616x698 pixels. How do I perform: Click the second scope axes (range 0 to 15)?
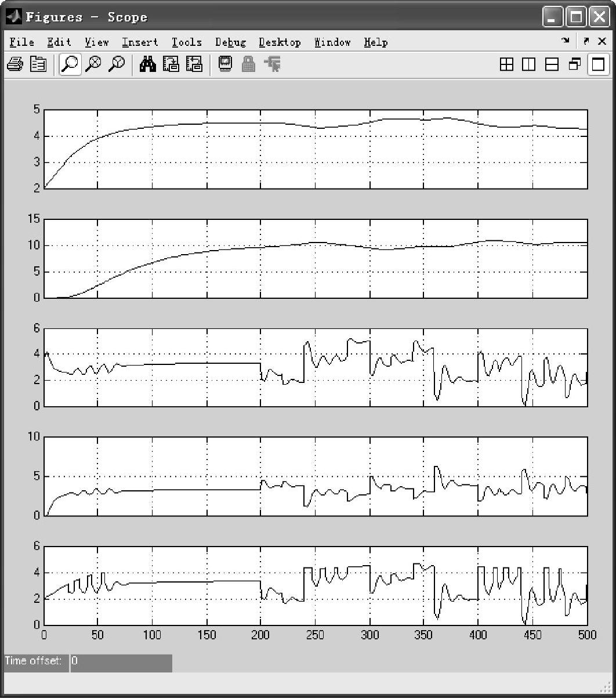pos(316,259)
